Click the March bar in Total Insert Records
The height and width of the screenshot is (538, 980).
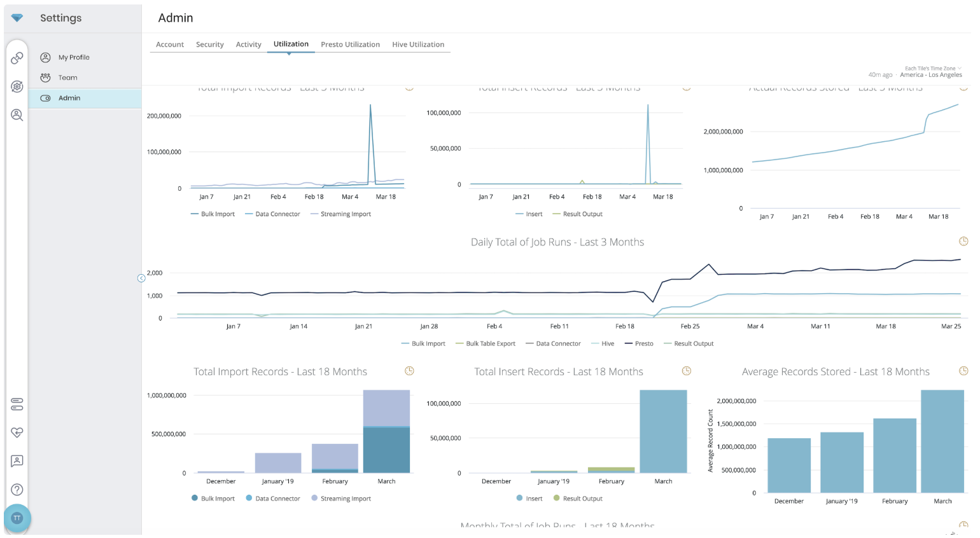click(x=663, y=431)
